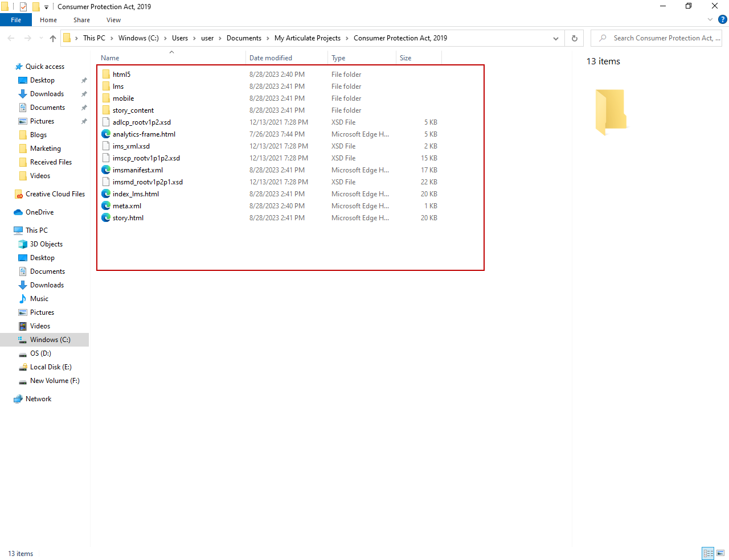Click the ims_xml.xsd file icon

[x=106, y=146]
